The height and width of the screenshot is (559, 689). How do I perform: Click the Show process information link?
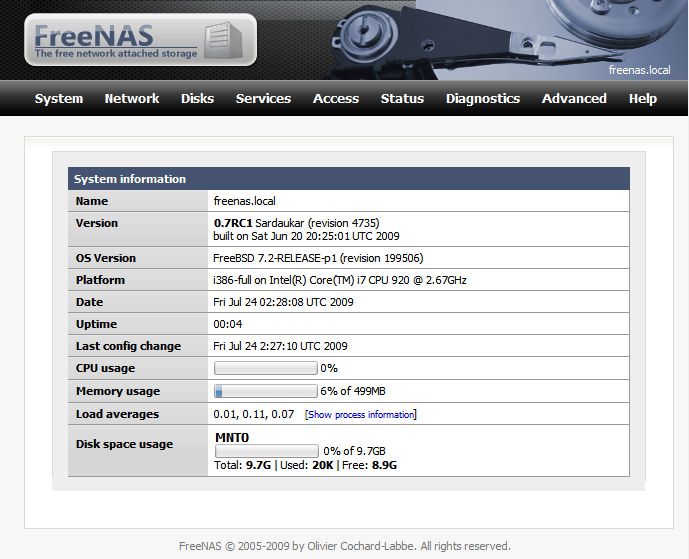[x=361, y=414]
